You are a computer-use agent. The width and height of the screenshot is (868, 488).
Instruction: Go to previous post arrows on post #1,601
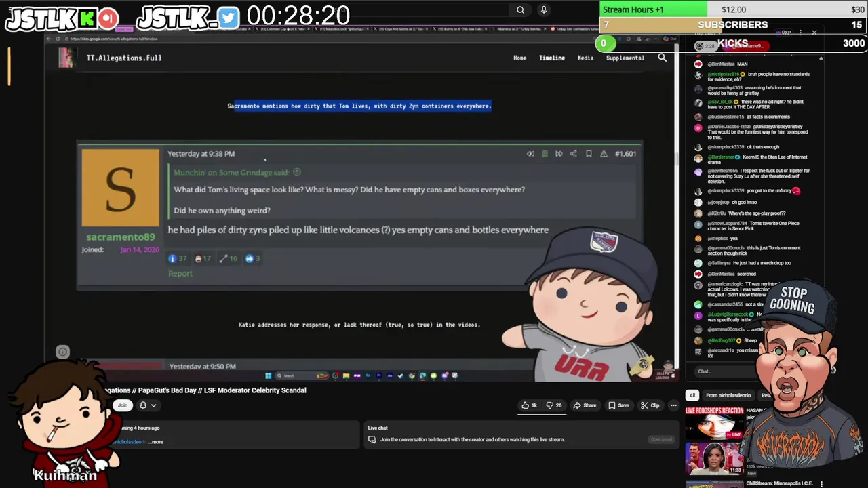point(530,154)
